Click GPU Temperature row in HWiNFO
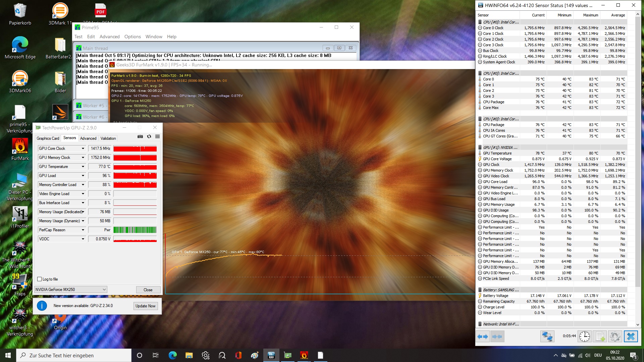644x362 pixels. point(552,153)
